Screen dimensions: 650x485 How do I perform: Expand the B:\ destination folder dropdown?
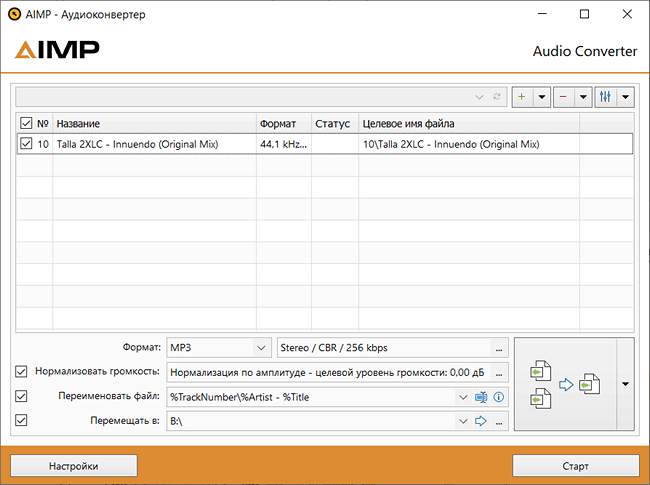463,421
